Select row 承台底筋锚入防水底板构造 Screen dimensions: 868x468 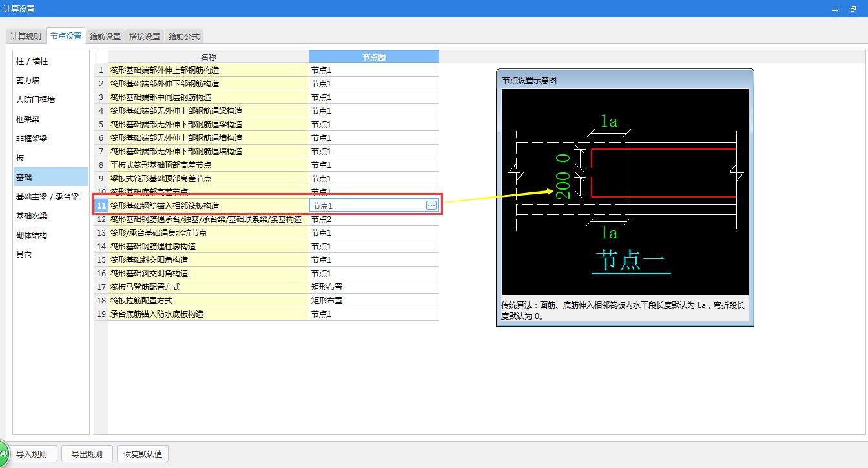[208, 314]
